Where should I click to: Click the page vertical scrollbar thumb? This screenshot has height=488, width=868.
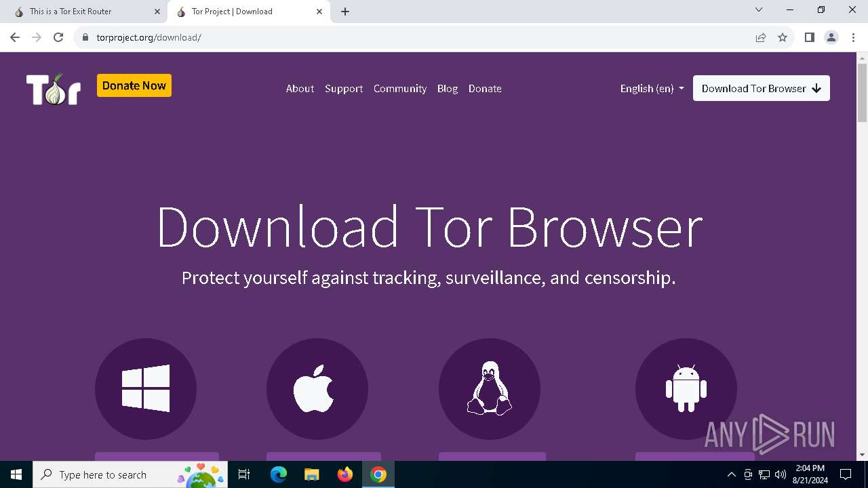[862, 94]
